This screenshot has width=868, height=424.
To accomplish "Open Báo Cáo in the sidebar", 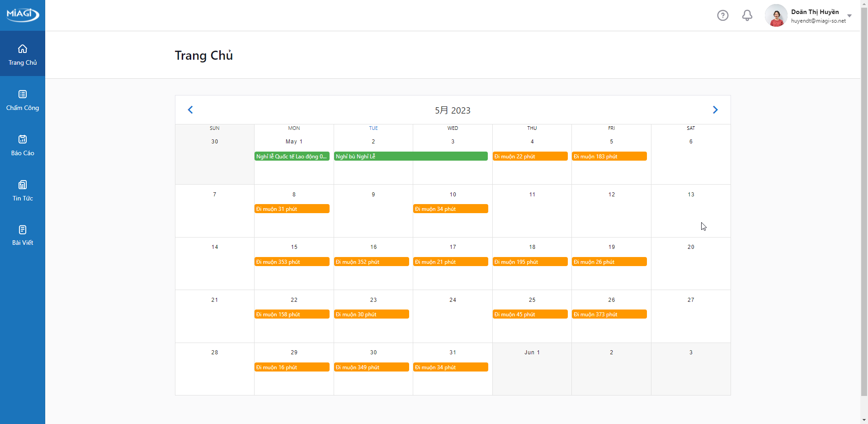I will click(x=23, y=145).
